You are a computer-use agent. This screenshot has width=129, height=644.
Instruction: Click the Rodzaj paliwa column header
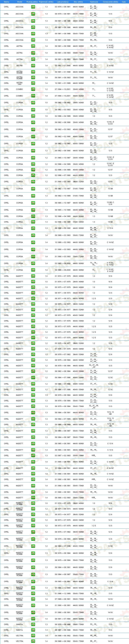(32, 2)
